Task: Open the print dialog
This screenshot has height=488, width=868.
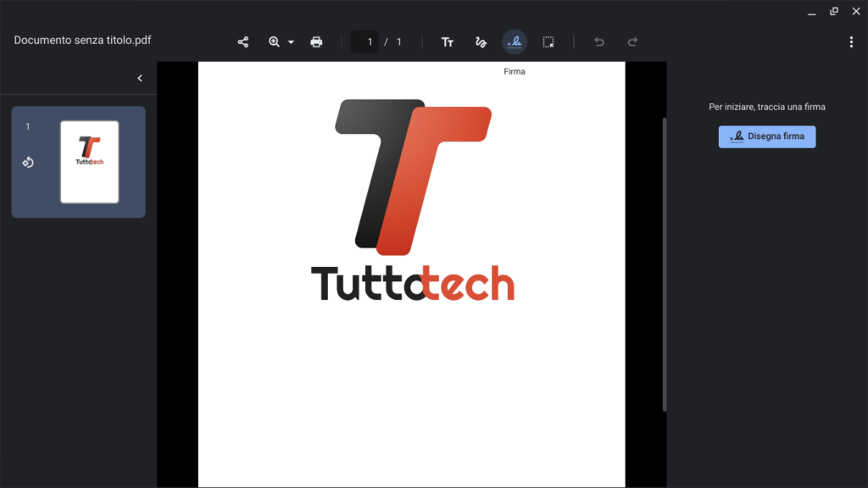Action: 316,41
